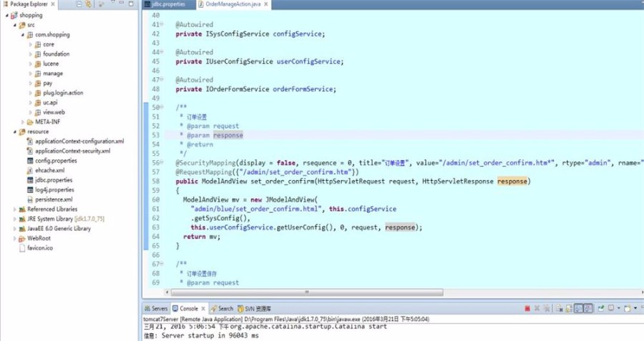This screenshot has width=644, height=341.
Task: Click the lucene package icon
Action: [x=38, y=64]
